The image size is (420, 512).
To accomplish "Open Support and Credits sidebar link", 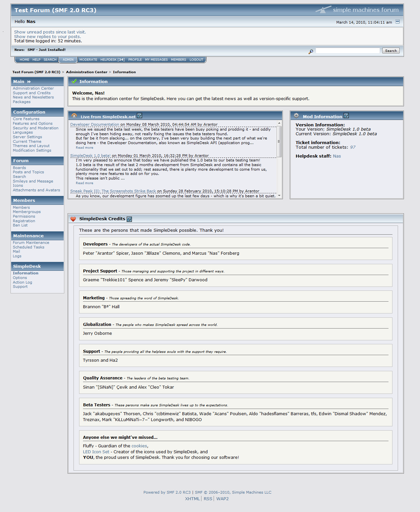I will pos(31,93).
